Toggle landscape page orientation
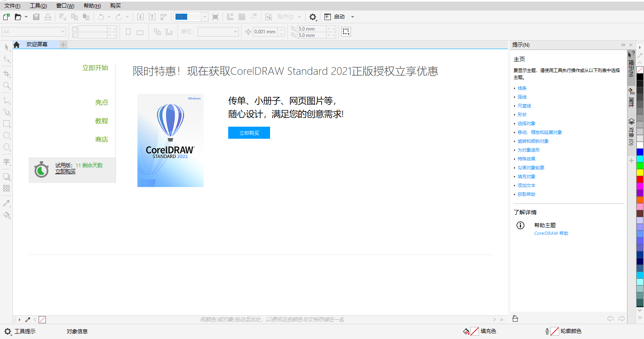Viewport: 644px width, 339px height. pyautogui.click(x=140, y=32)
